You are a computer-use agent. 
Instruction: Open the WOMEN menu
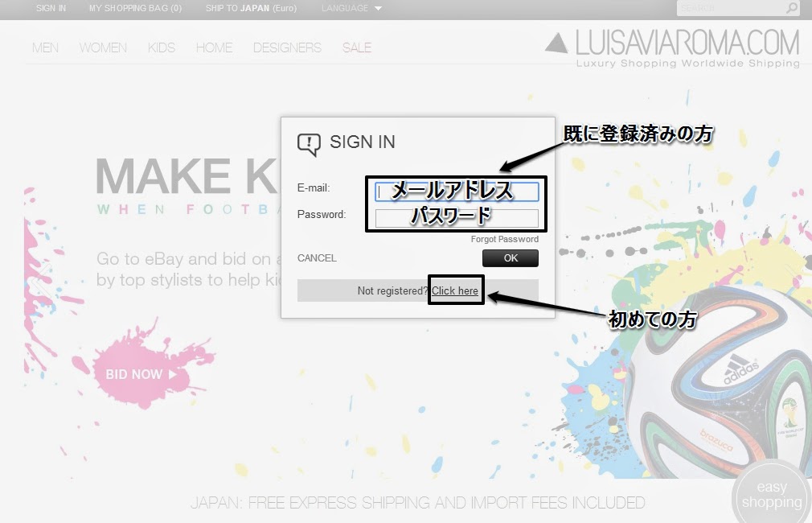(103, 47)
